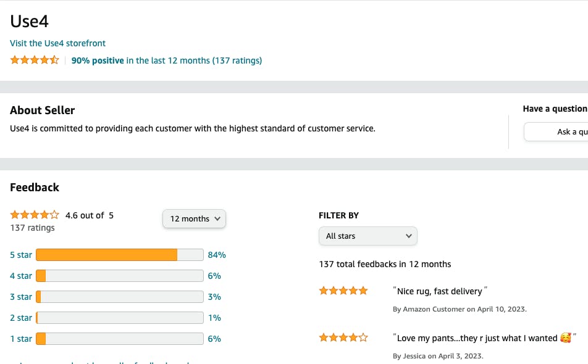
Task: Select the 5 star rating label
Action: pos(21,255)
